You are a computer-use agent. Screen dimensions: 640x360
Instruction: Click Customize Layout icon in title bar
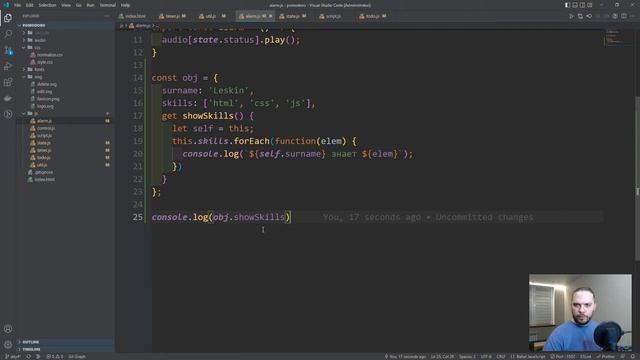click(x=589, y=5)
